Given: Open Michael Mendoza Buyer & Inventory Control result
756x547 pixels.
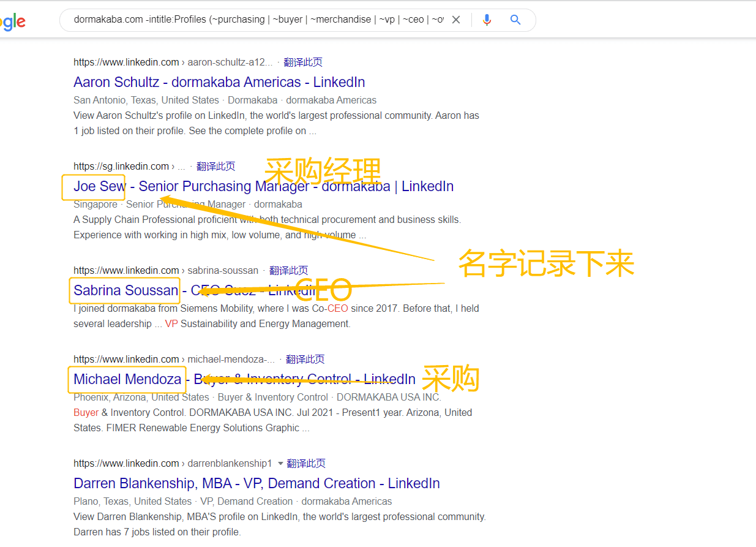Looking at the screenshot, I should tap(244, 379).
